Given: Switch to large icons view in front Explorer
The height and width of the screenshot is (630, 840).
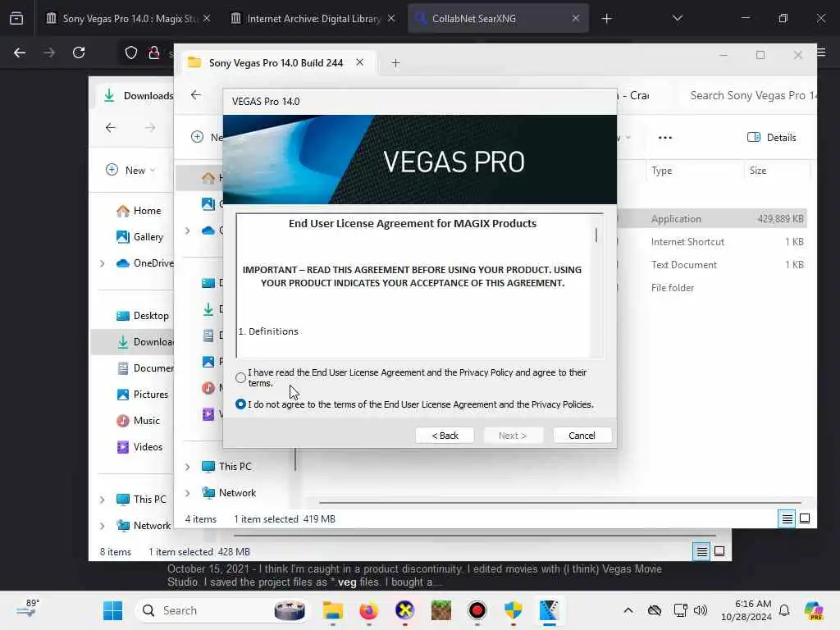Looking at the screenshot, I should pyautogui.click(x=805, y=518).
